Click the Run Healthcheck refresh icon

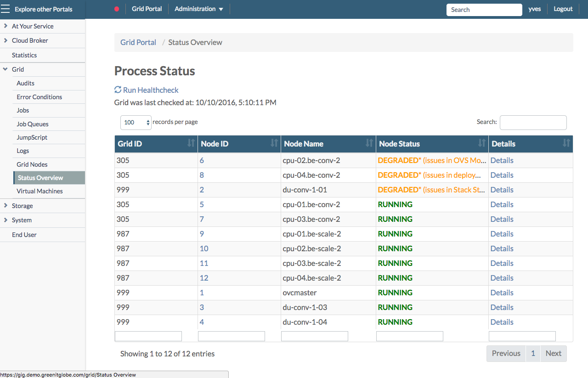[x=118, y=90]
